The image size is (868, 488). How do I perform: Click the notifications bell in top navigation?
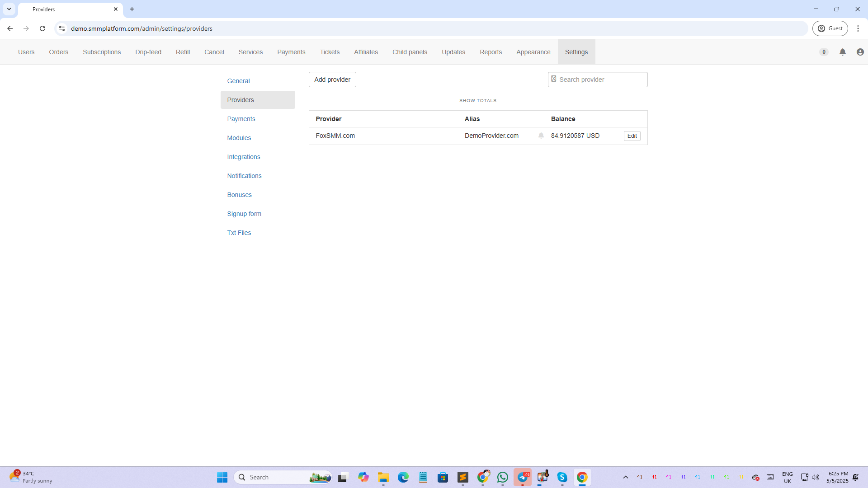842,52
